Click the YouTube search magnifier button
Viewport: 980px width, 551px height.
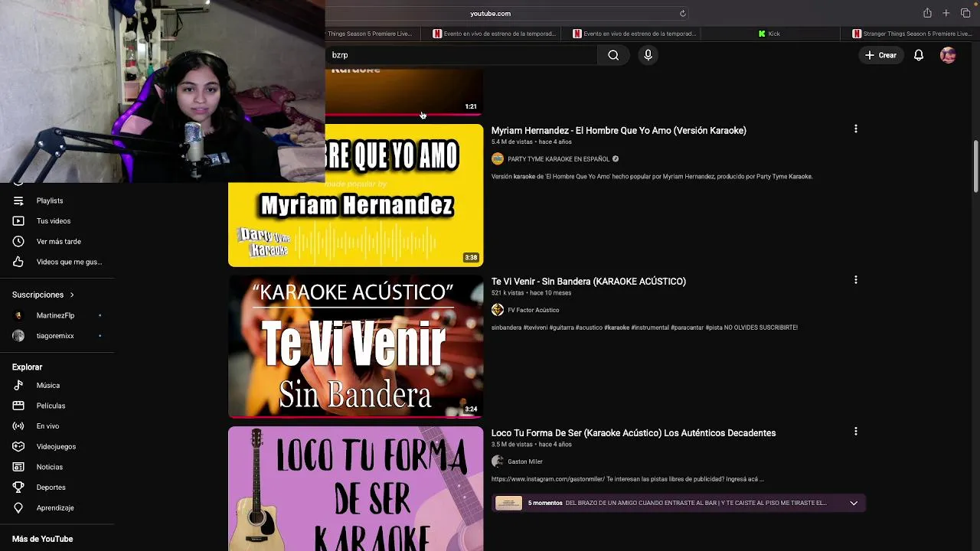click(613, 55)
